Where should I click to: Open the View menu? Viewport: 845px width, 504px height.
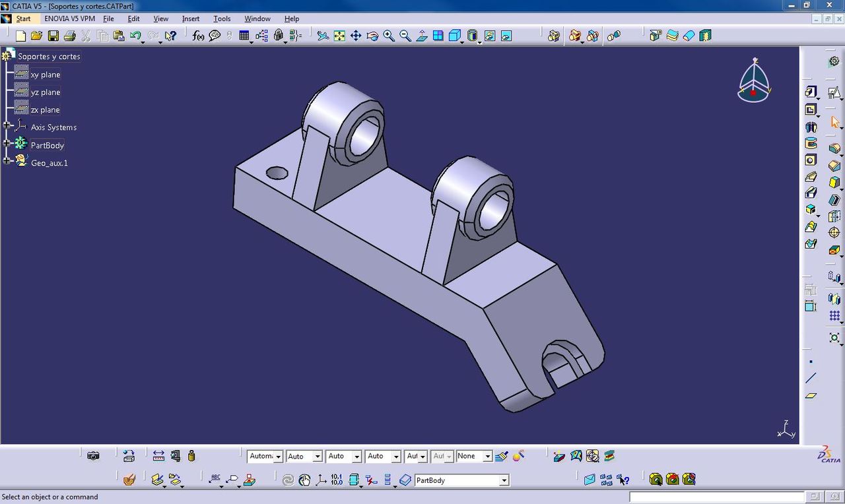tap(160, 18)
